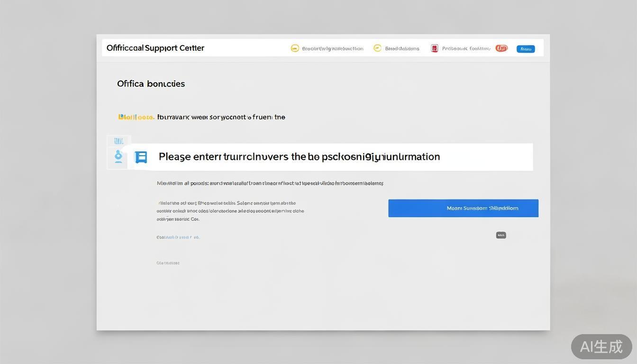The width and height of the screenshot is (637, 364).
Task: Click the yellow highlighted text link
Action: (x=136, y=117)
